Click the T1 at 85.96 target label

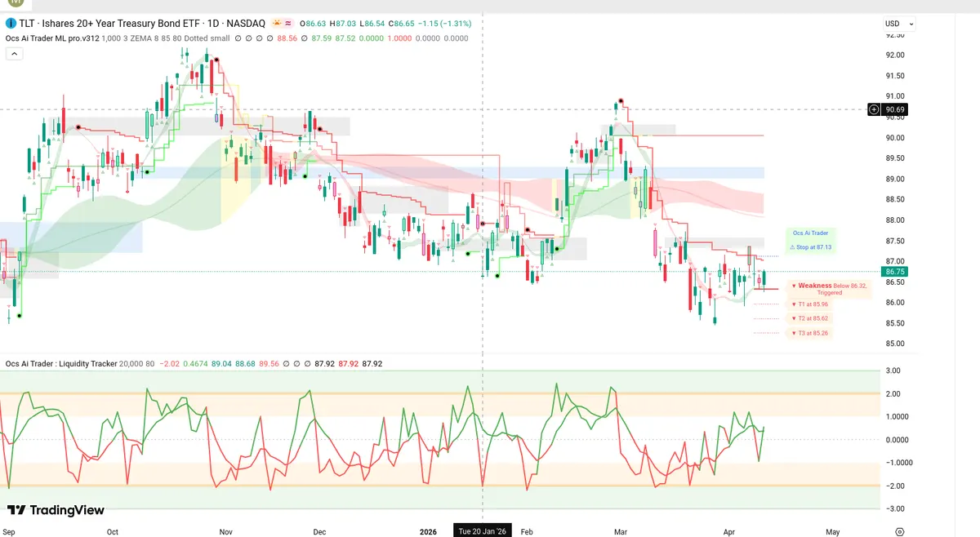(x=810, y=304)
